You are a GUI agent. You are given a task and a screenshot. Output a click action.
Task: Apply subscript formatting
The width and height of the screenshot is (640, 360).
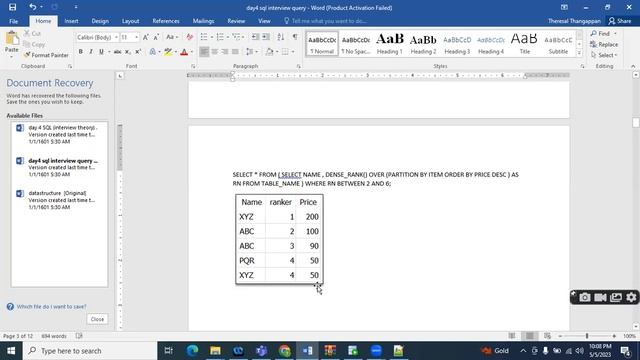tap(128, 52)
